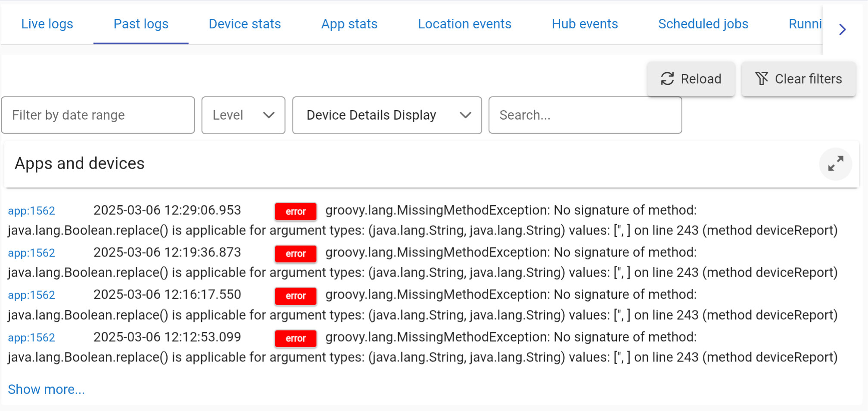Select the Past logs tab
The width and height of the screenshot is (868, 411).
(141, 24)
